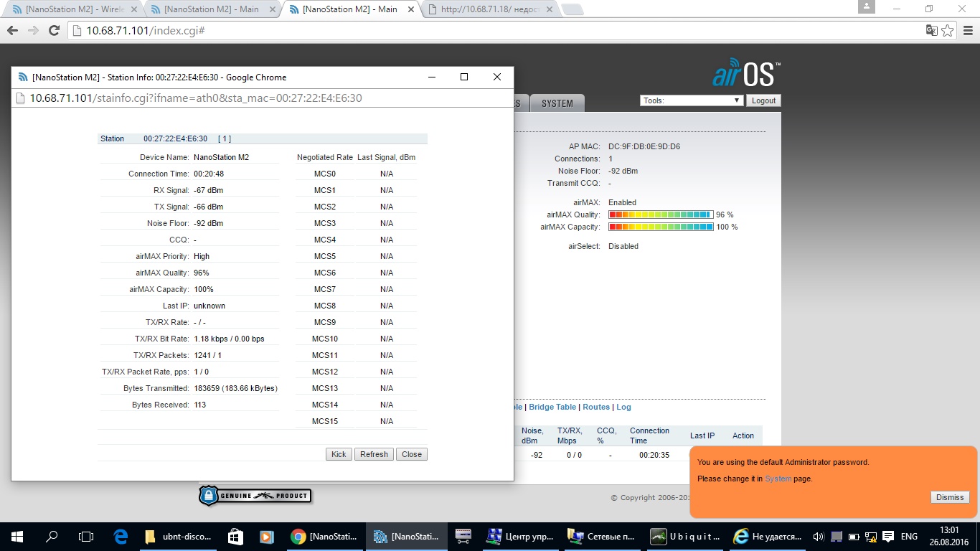Log out of airOS
Image resolution: width=980 pixels, height=551 pixels.
(763, 100)
